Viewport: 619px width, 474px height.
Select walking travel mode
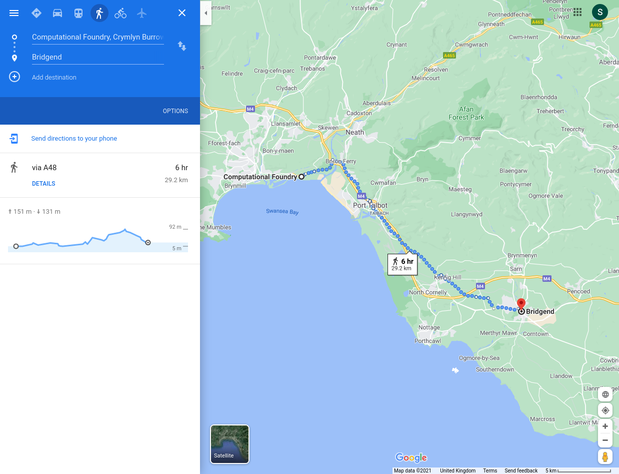pyautogui.click(x=99, y=13)
